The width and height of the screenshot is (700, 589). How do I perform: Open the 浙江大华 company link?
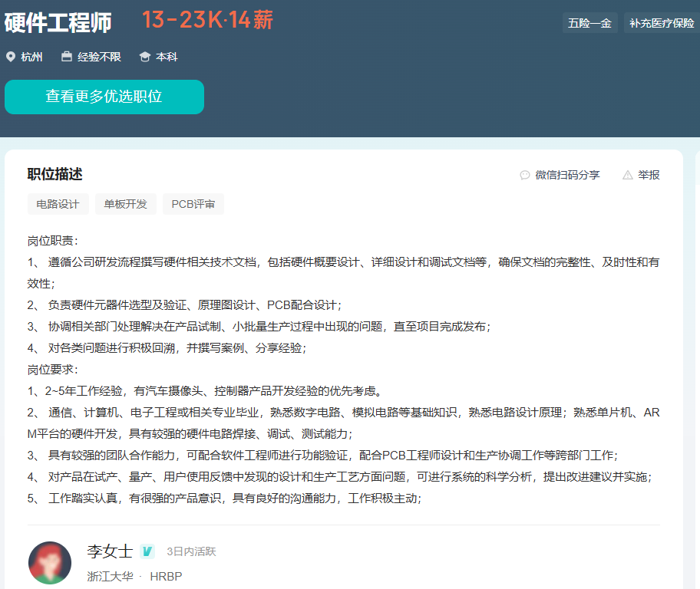(x=110, y=576)
